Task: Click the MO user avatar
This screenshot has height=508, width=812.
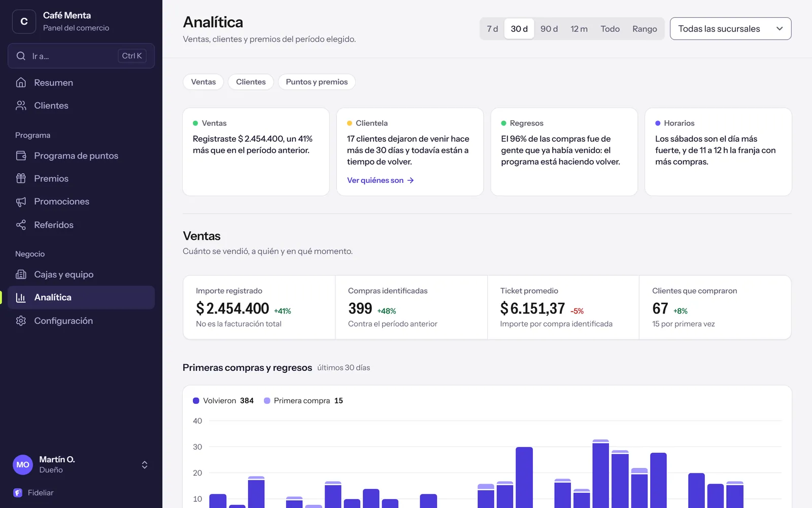Action: (23, 464)
